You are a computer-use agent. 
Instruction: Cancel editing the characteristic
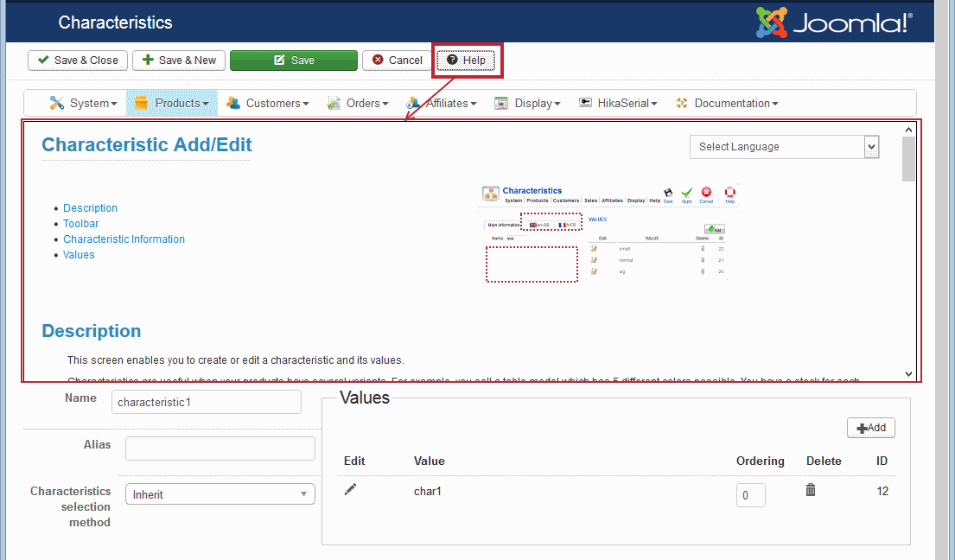[397, 60]
